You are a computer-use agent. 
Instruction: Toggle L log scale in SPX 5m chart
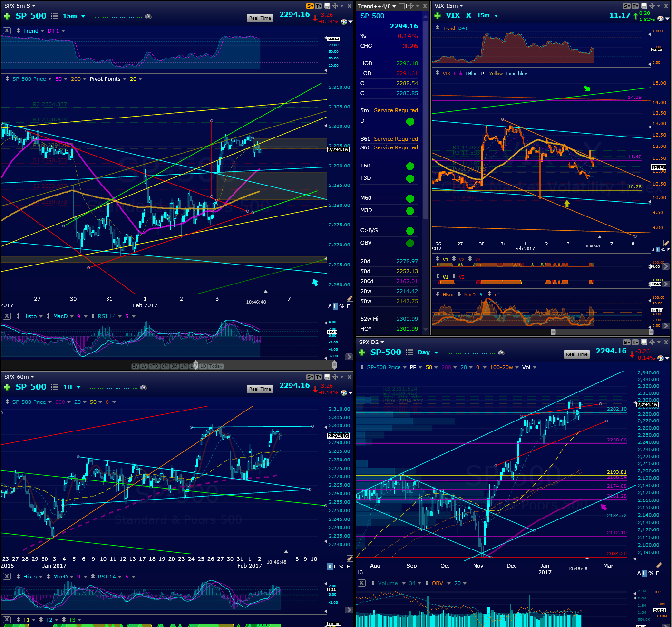click(x=336, y=306)
